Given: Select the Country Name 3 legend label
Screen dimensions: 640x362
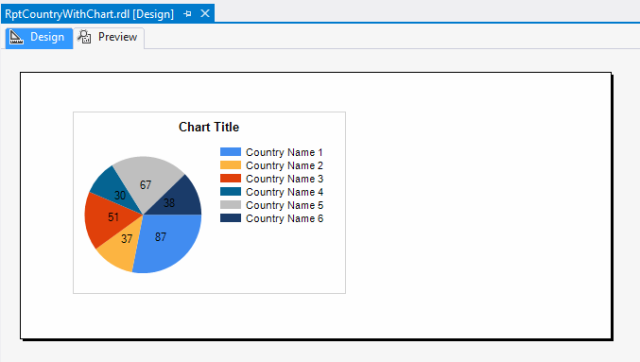Looking at the screenshot, I should (x=284, y=179).
